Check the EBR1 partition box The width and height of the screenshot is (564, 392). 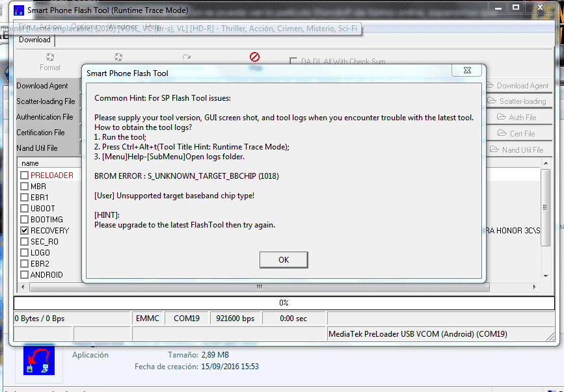(x=25, y=198)
